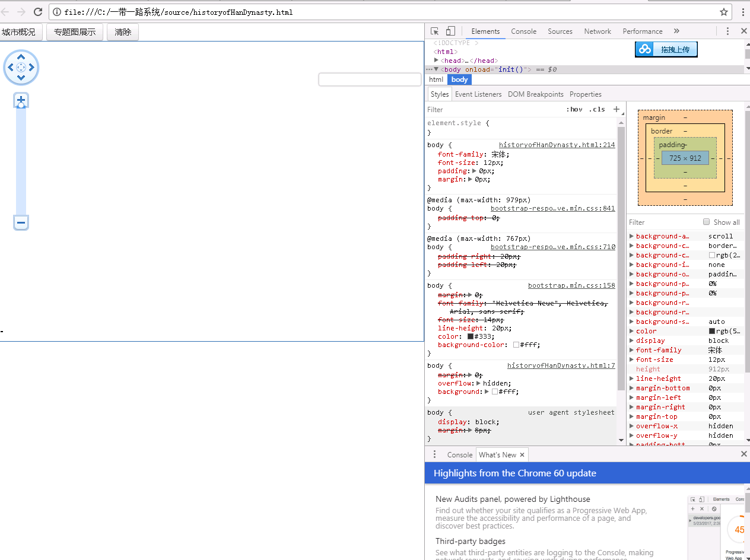Open the Network tab

pos(598,31)
